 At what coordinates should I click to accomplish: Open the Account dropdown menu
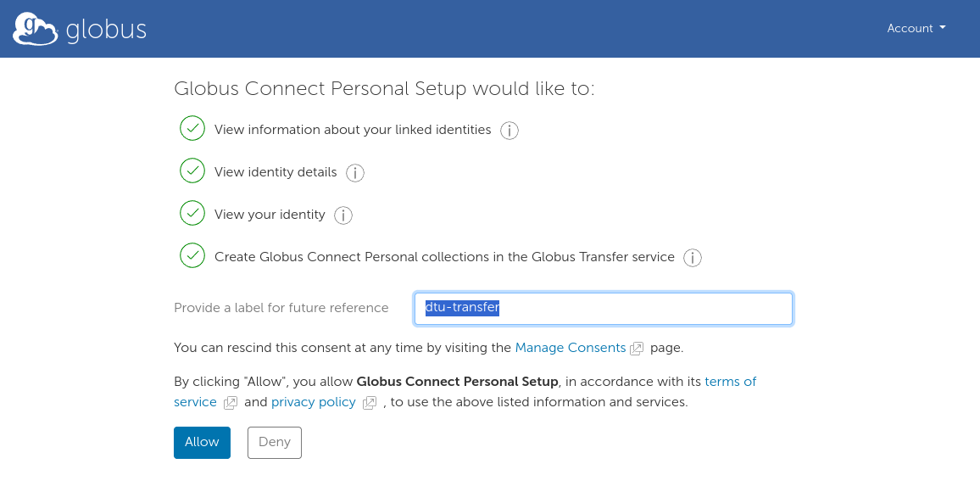pos(916,28)
